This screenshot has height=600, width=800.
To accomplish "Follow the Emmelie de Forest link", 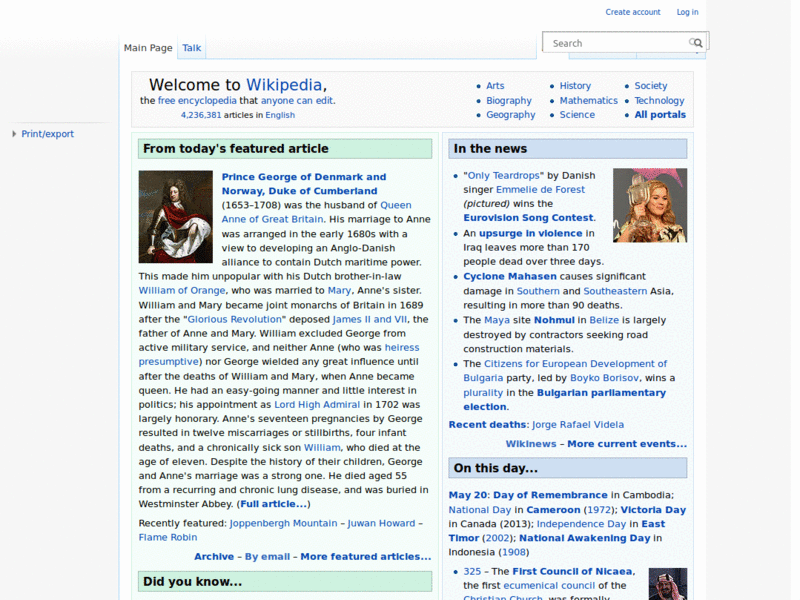I will point(540,190).
